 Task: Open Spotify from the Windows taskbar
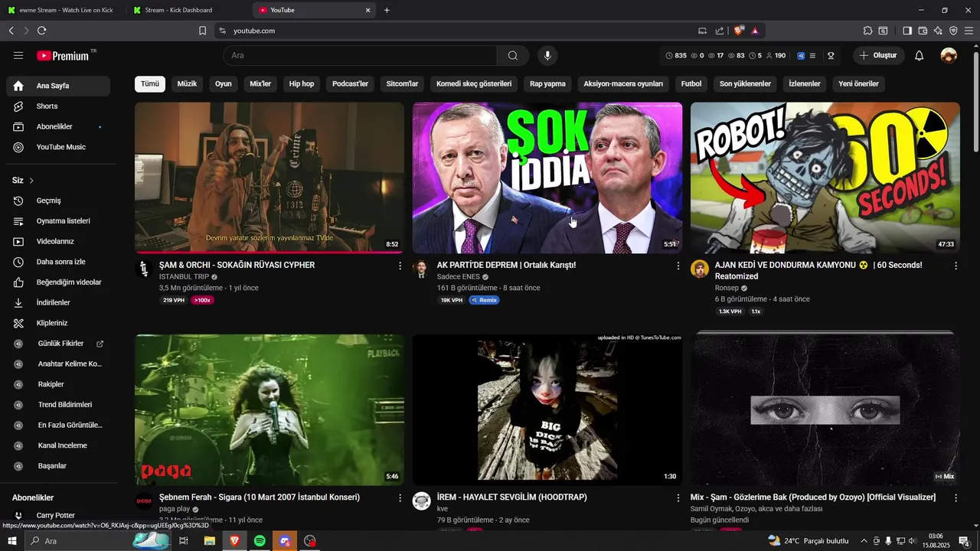tap(260, 541)
